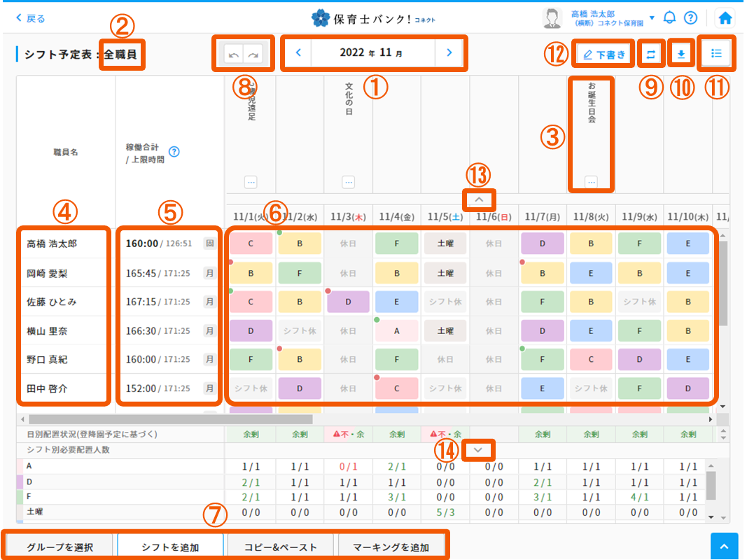747x560 pixels.
Task: Select the コピー&ペースト tab
Action: (281, 547)
